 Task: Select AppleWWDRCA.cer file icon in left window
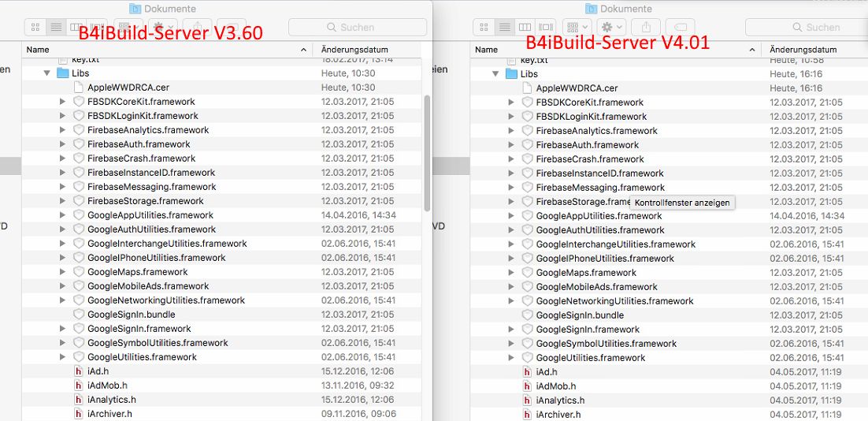tap(78, 87)
